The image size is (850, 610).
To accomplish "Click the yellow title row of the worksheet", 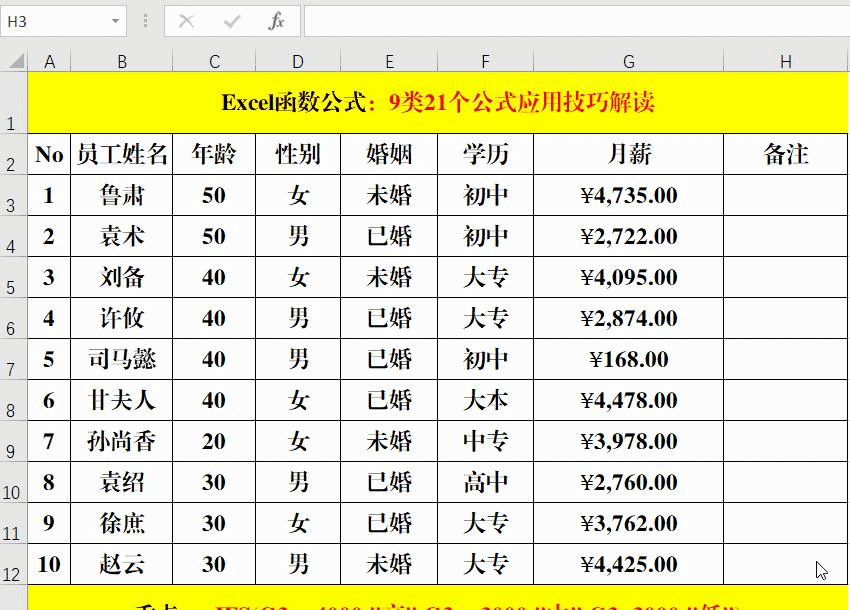I will (x=425, y=100).
